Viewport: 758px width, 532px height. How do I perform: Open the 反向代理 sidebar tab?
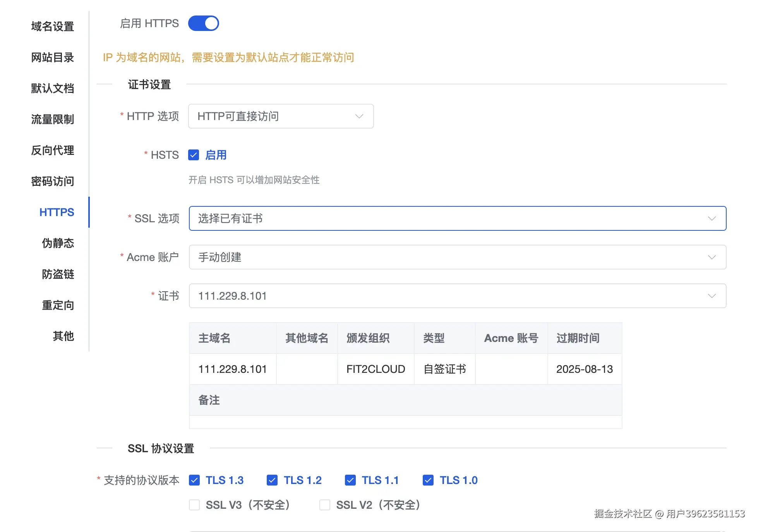tap(53, 150)
